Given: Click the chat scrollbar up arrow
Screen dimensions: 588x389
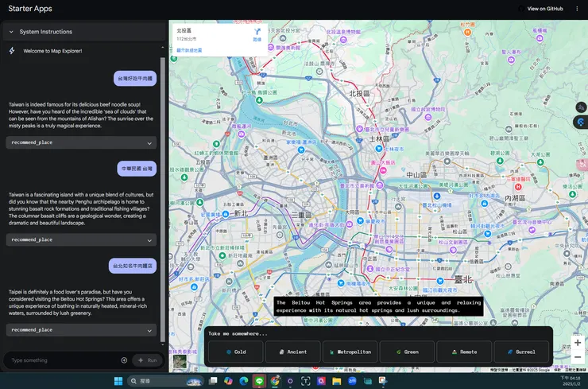Looking at the screenshot, I should 162,48.
